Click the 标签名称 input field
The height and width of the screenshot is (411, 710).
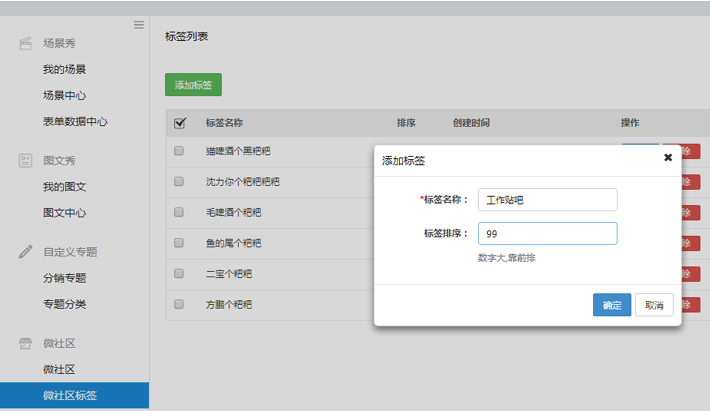click(x=547, y=200)
